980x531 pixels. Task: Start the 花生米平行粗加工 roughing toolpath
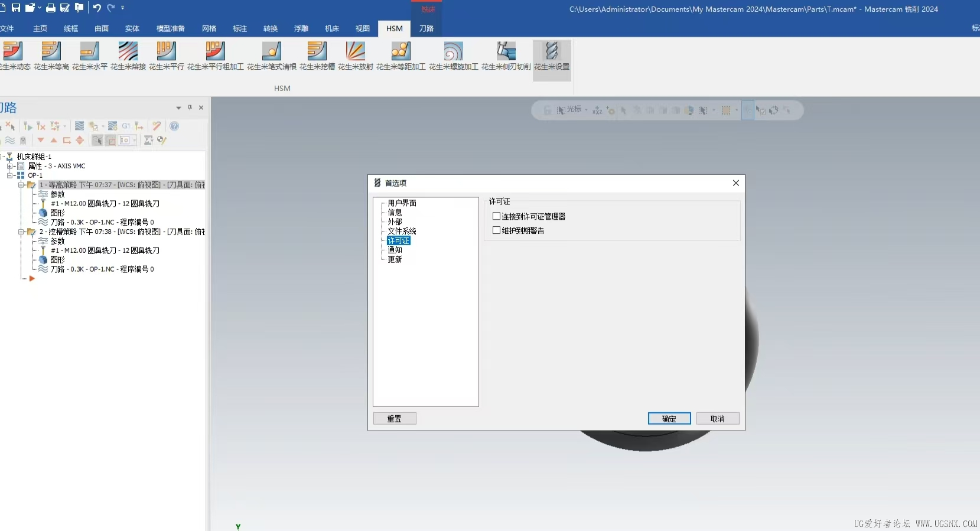point(216,56)
